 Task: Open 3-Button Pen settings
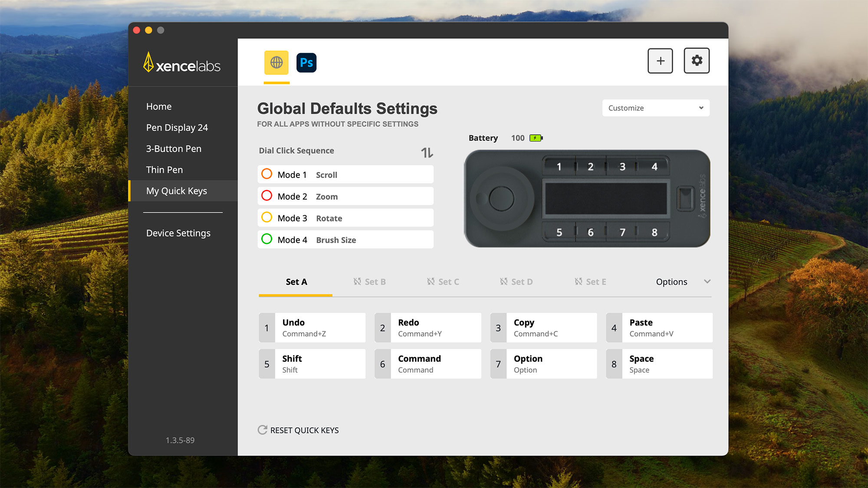pyautogui.click(x=174, y=148)
